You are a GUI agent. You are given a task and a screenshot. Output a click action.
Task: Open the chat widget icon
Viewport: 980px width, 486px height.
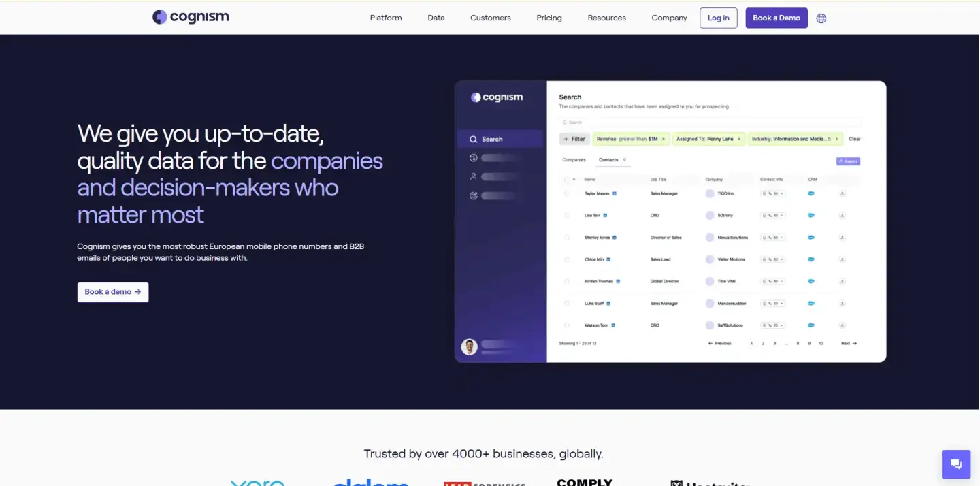point(956,464)
